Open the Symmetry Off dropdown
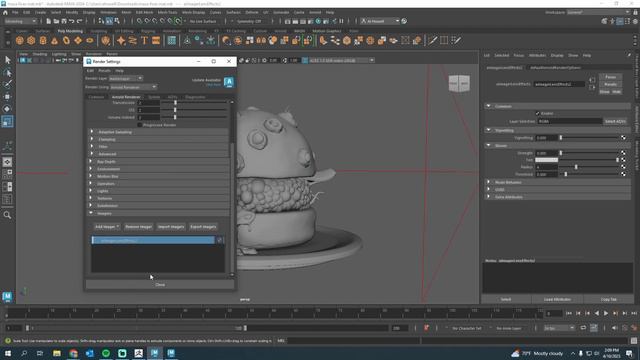 coord(250,21)
